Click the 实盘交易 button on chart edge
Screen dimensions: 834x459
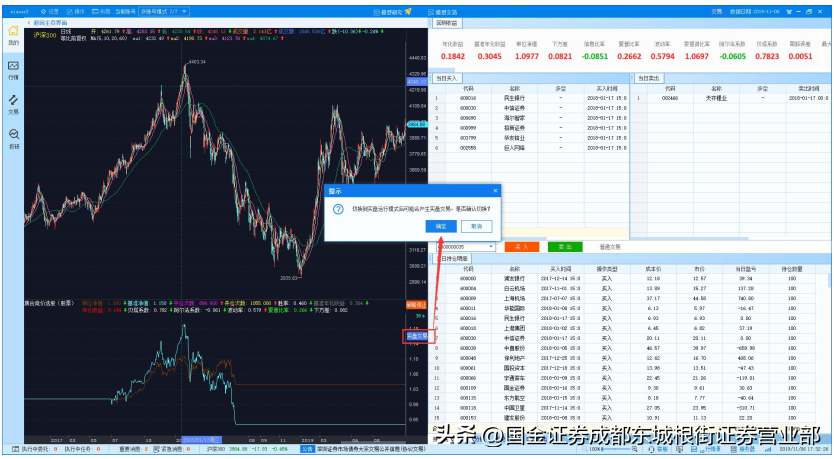point(417,336)
